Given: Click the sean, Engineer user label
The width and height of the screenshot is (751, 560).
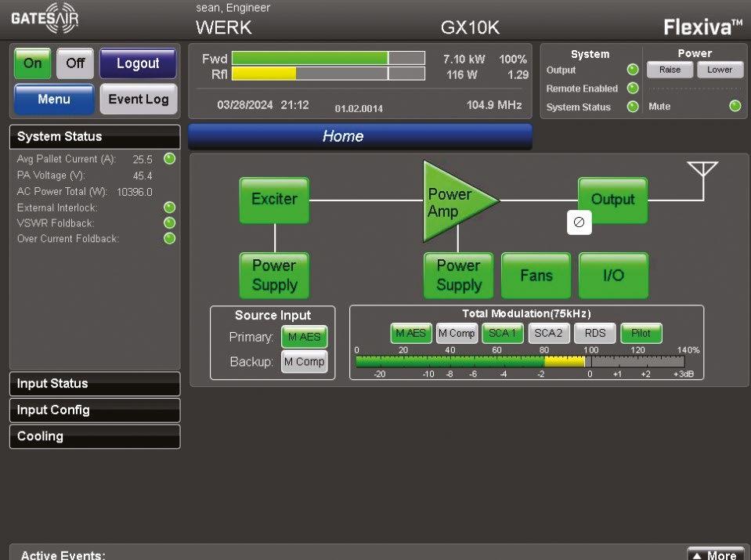Looking at the screenshot, I should [x=233, y=8].
